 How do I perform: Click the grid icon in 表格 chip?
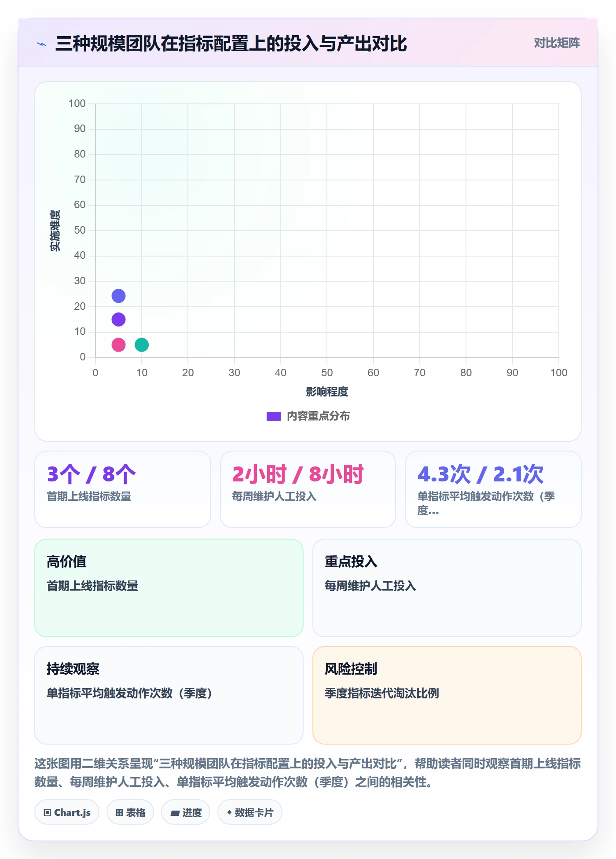pyautogui.click(x=119, y=813)
